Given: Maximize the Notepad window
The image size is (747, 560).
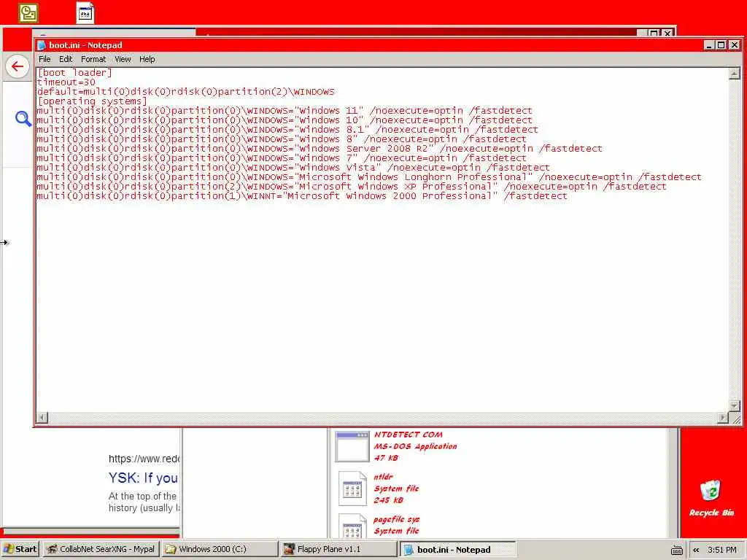Looking at the screenshot, I should click(721, 44).
